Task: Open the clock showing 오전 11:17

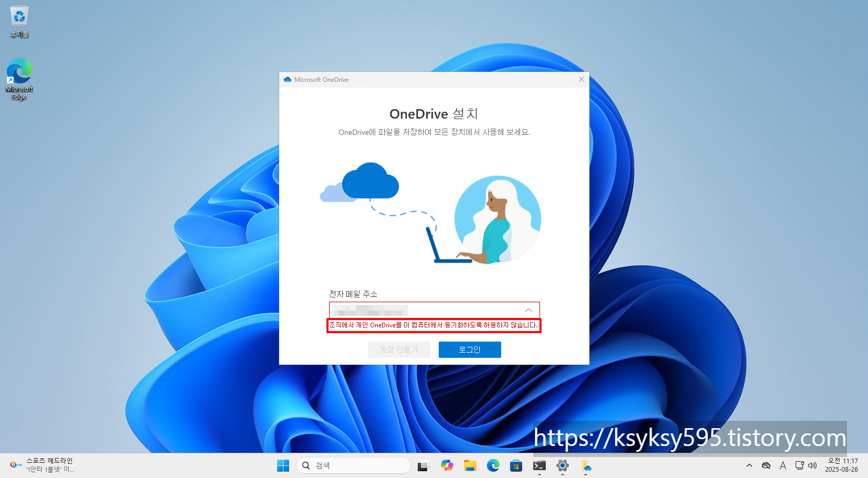Action: coord(841,465)
